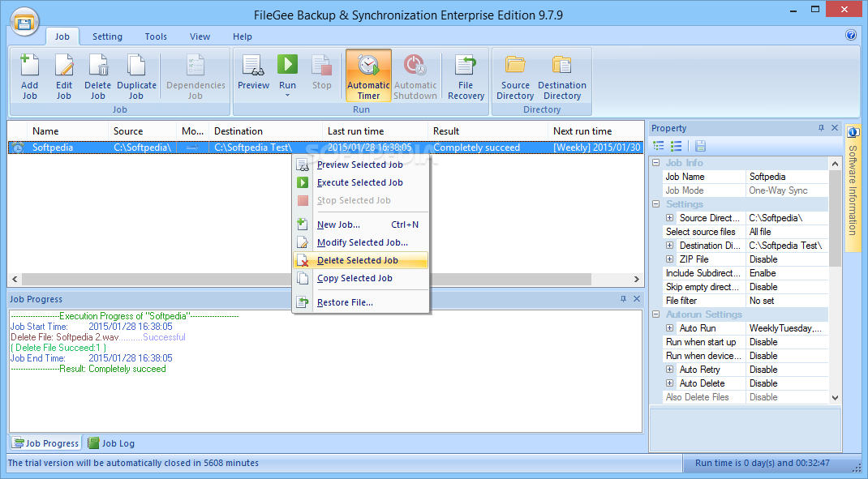
Task: Select the Duplicate Job icon
Action: pyautogui.click(x=136, y=76)
